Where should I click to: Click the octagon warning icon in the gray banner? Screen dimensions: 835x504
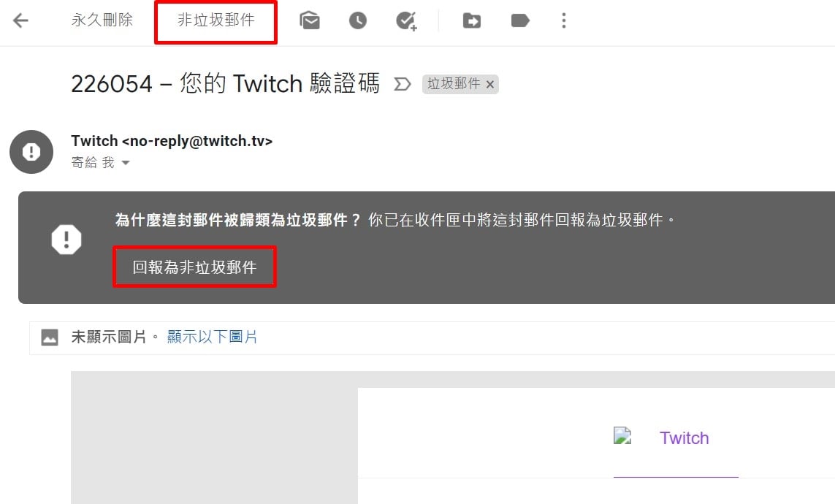click(66, 239)
